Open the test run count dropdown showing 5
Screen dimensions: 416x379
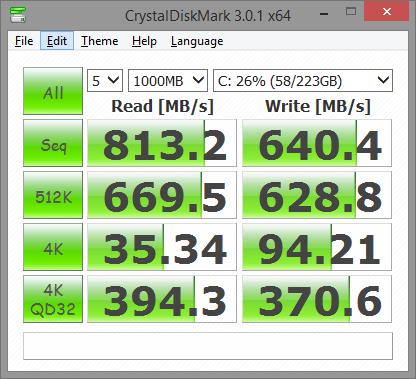105,80
